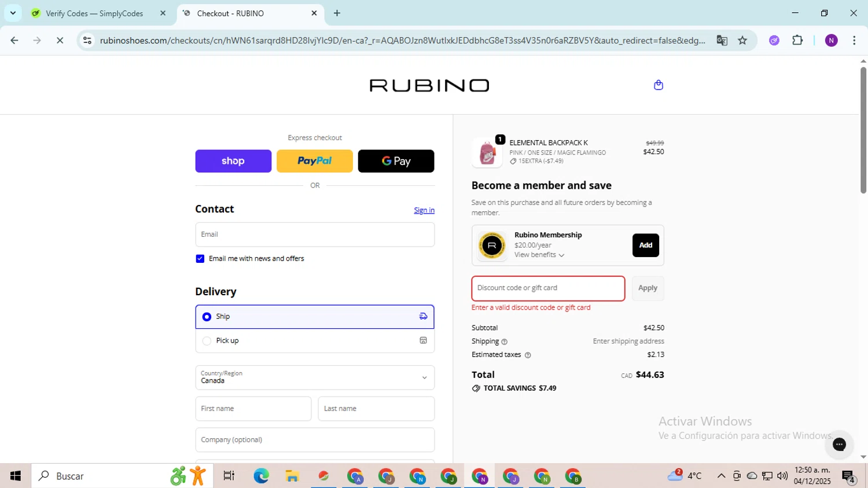Open Chrome three-dot menu
Image resolution: width=868 pixels, height=488 pixels.
(854, 41)
